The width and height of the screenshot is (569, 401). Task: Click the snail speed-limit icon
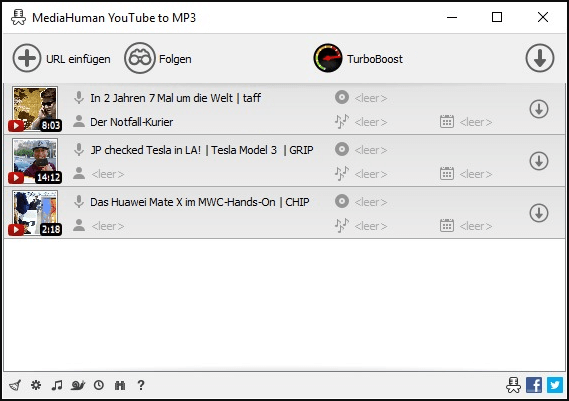[78, 385]
